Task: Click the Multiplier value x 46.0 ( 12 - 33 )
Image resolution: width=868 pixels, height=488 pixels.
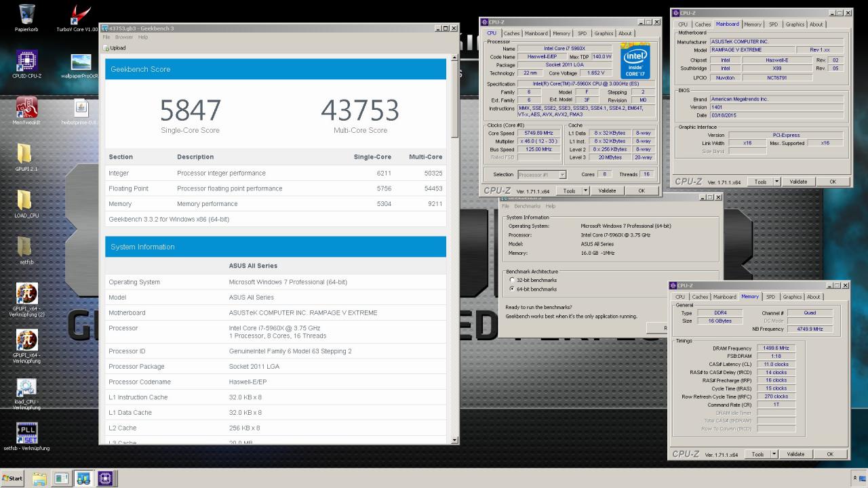Action: (x=538, y=142)
